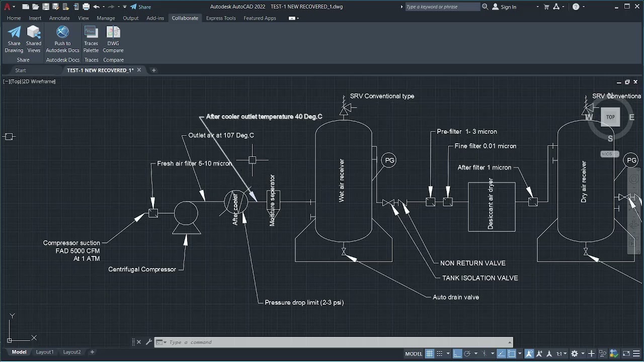Switch to the Layout1 tab

point(45,352)
